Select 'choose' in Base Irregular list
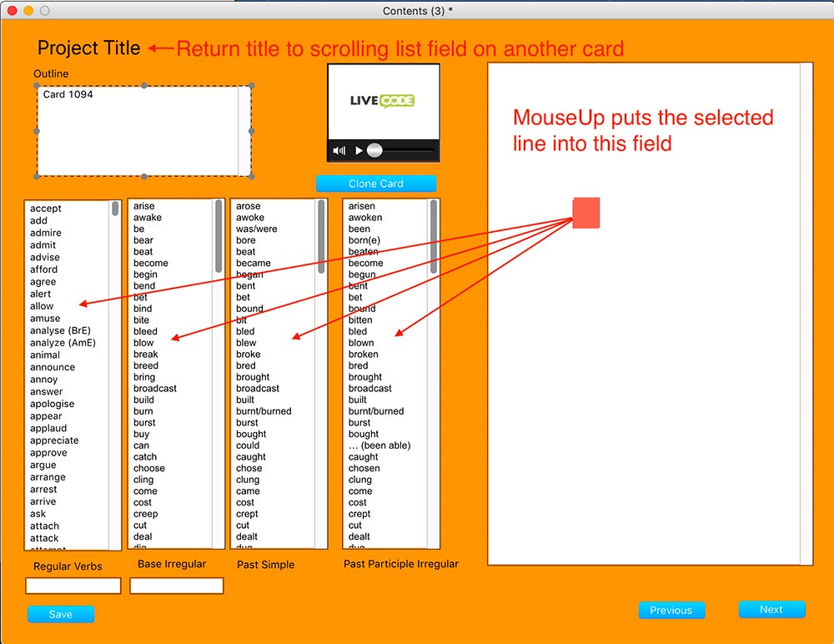 (149, 468)
